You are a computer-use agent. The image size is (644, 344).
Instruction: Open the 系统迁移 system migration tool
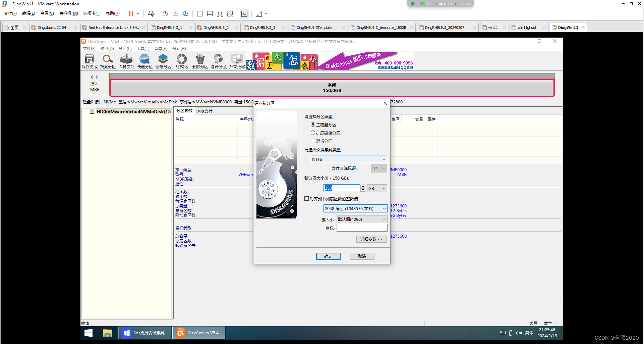(237, 61)
